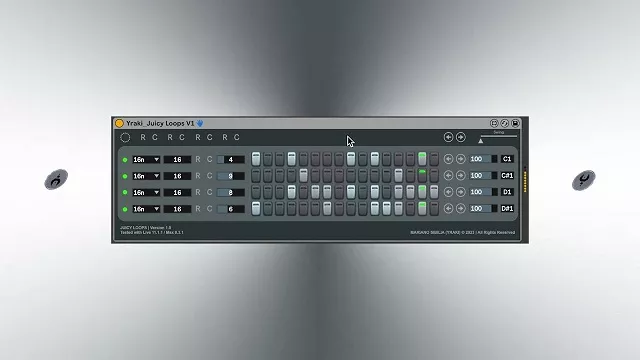Click the C#1 note box
The width and height of the screenshot is (640, 360).
click(x=507, y=176)
